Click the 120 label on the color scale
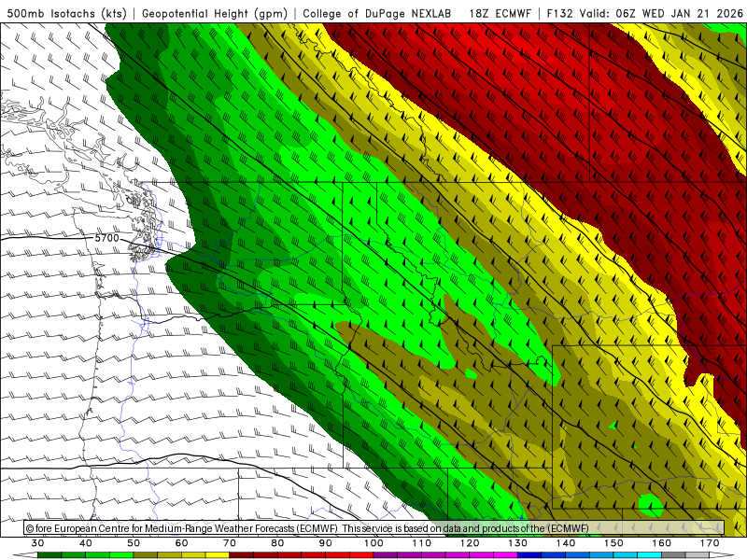 470,543
